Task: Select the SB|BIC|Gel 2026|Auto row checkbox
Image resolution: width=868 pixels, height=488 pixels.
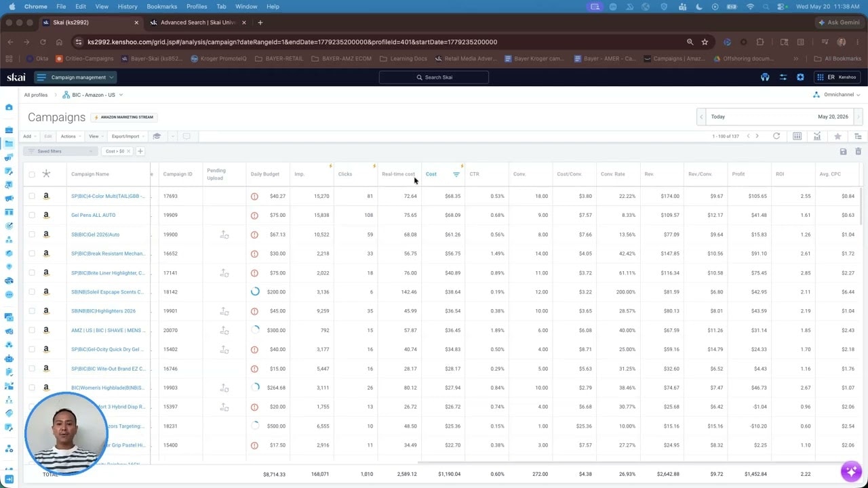Action: pos(32,235)
